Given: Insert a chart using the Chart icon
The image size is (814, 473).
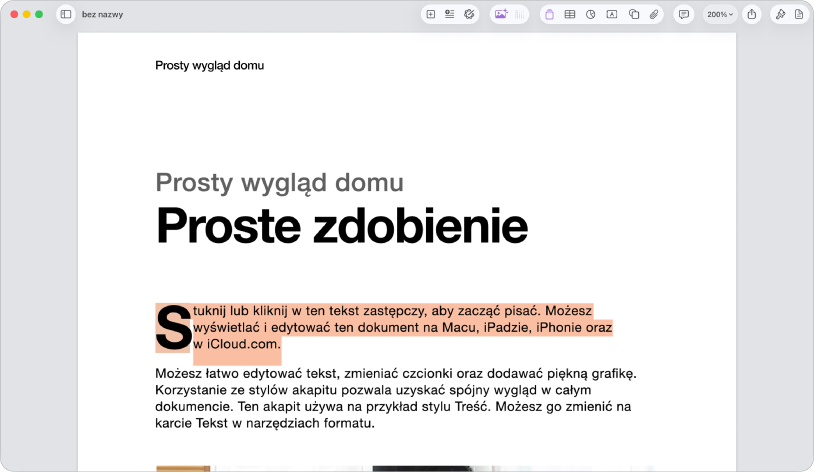Looking at the screenshot, I should [591, 15].
